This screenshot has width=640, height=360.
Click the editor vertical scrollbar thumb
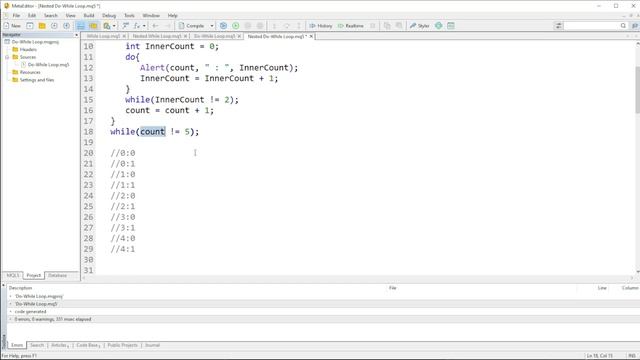[x=638, y=89]
